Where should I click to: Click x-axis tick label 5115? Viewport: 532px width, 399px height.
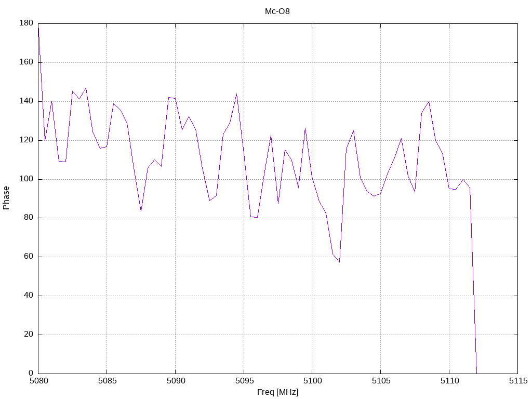tap(518, 381)
